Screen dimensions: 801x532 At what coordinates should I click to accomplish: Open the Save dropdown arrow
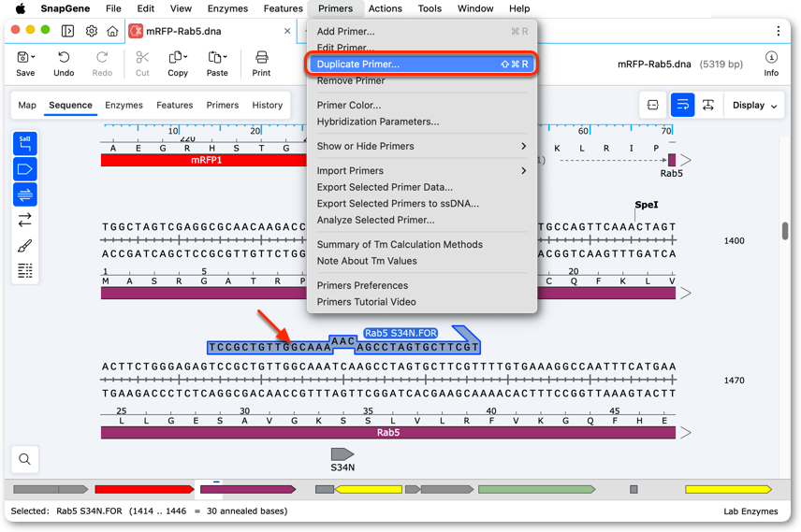click(x=33, y=56)
